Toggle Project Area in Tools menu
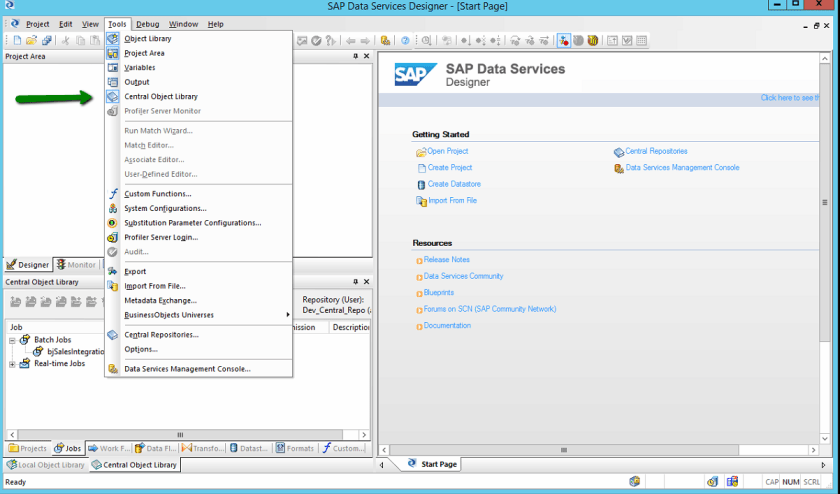 [144, 53]
